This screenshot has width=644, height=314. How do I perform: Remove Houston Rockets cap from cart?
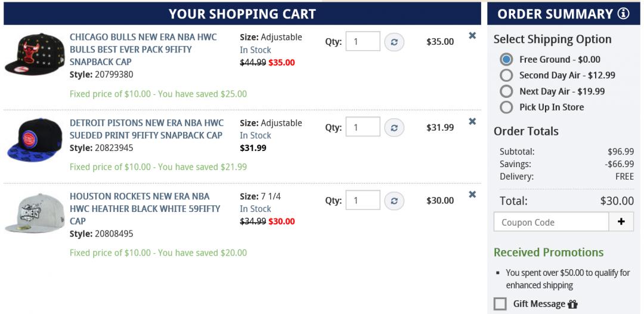click(x=472, y=195)
